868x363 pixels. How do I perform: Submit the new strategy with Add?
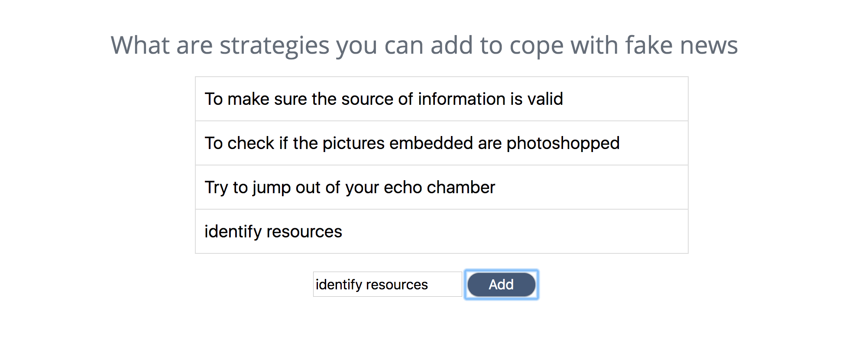[x=501, y=285]
